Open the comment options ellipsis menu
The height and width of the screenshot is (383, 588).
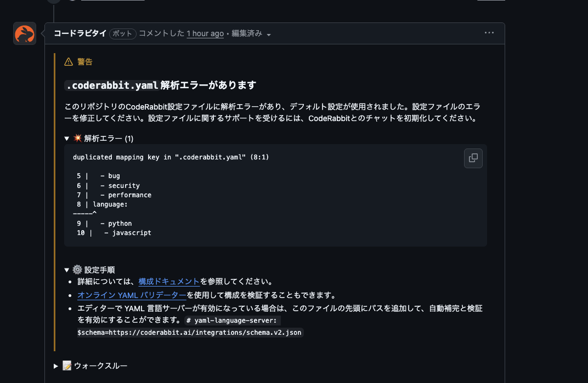pyautogui.click(x=489, y=33)
